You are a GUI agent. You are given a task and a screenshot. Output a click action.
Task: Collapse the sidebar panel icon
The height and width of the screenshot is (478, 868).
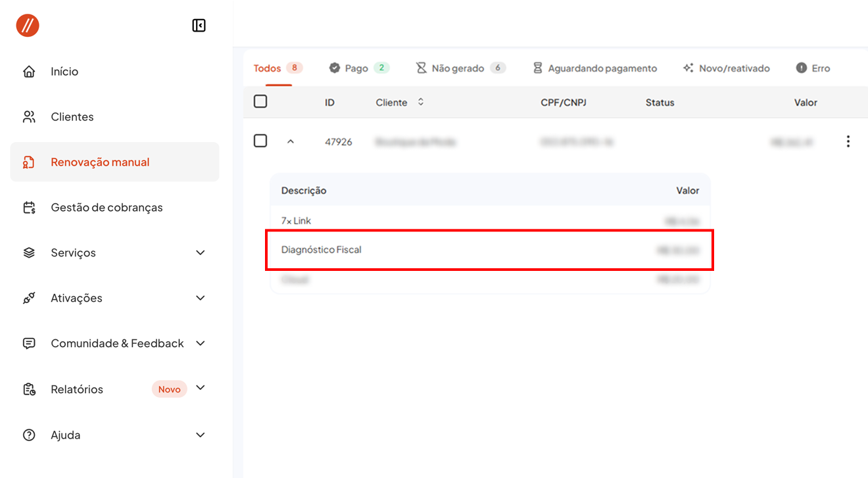pyautogui.click(x=199, y=26)
